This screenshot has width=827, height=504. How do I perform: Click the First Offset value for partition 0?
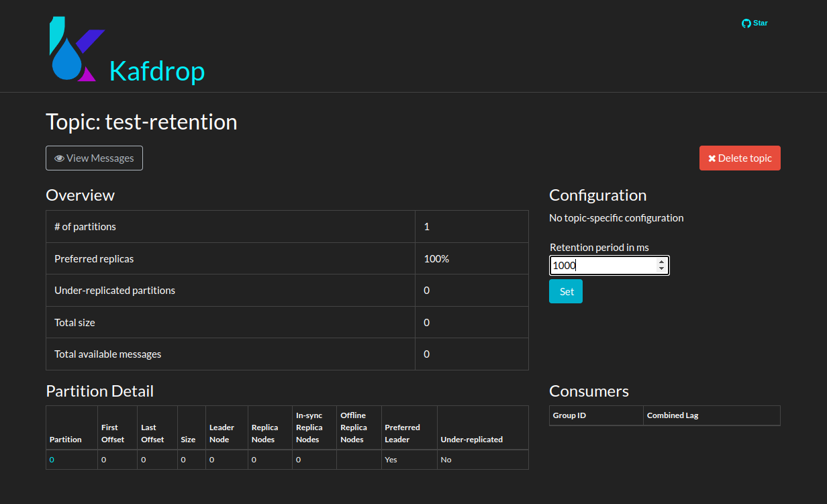point(102,459)
